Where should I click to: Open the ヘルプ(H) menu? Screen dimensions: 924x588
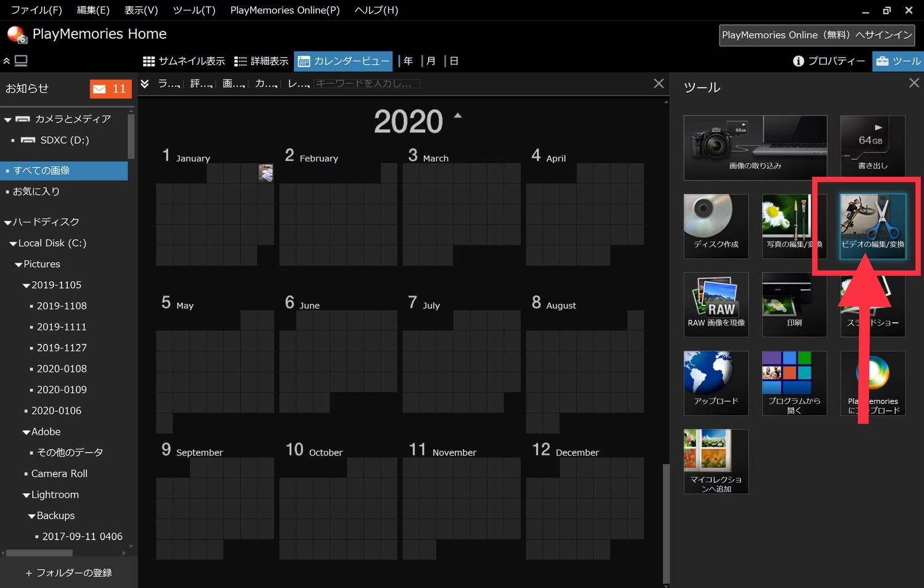coord(376,10)
